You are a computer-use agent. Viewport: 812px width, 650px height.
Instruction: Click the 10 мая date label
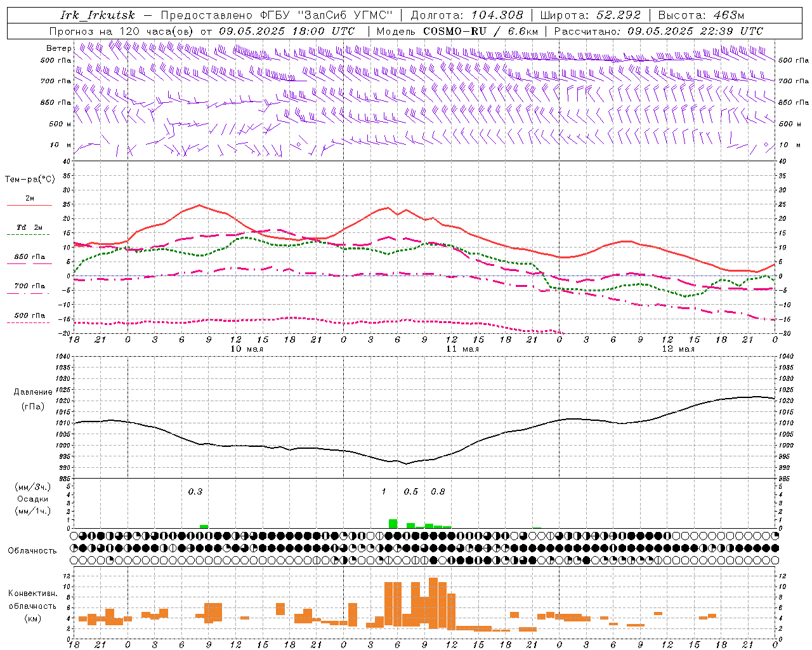click(247, 349)
